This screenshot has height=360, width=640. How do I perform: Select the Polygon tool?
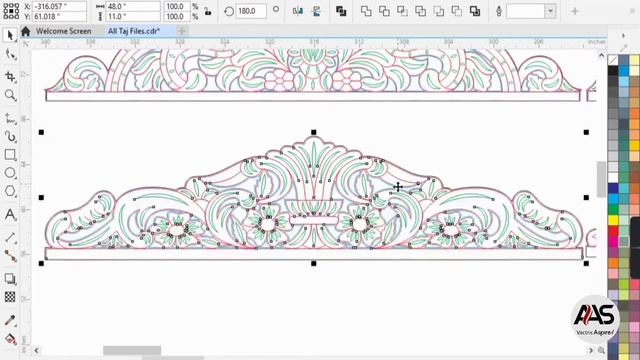(x=10, y=191)
